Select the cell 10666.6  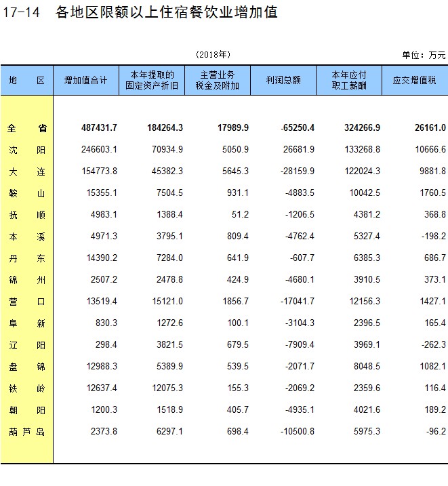(430, 149)
